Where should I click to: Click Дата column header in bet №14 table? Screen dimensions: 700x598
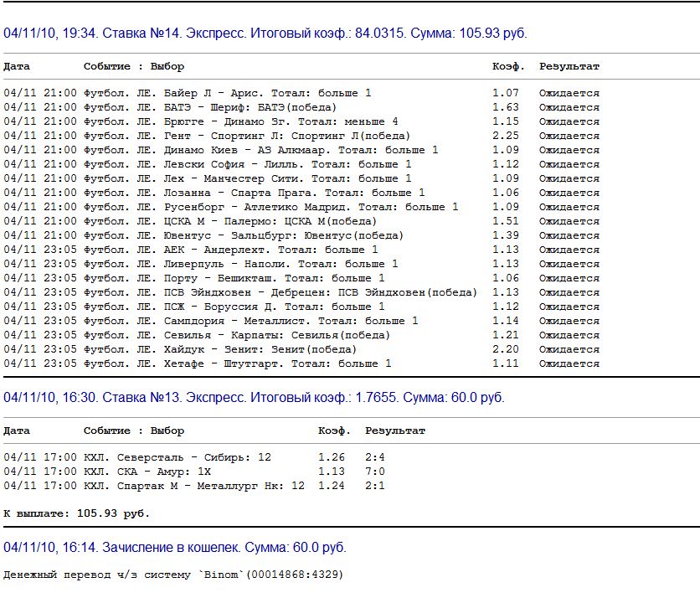(x=17, y=66)
